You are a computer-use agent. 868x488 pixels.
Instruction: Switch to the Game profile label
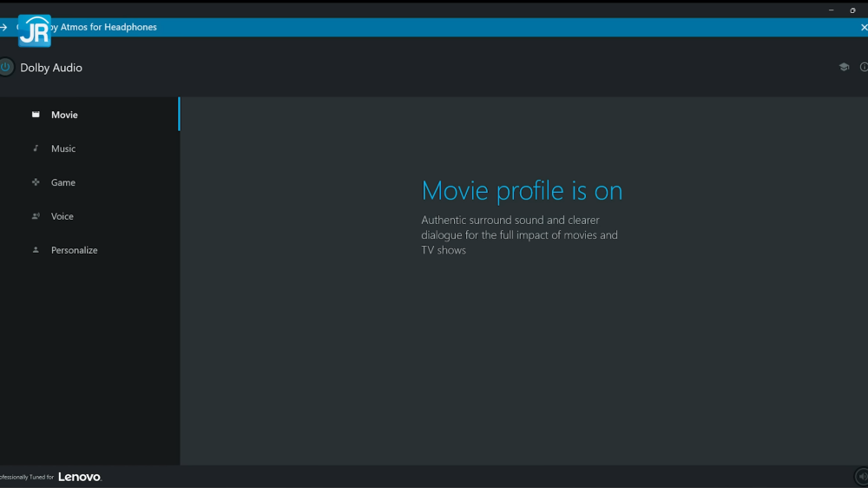63,182
